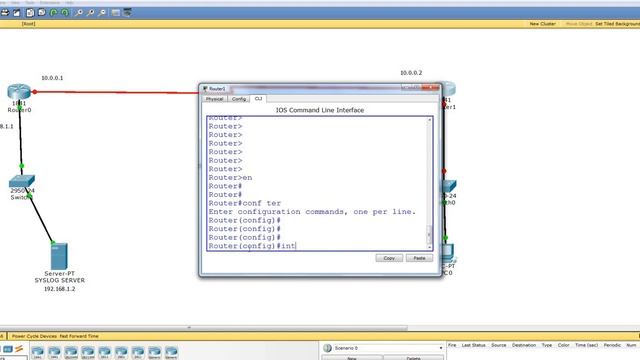Choose the third router model in device palette

pyautogui.click(x=71, y=352)
